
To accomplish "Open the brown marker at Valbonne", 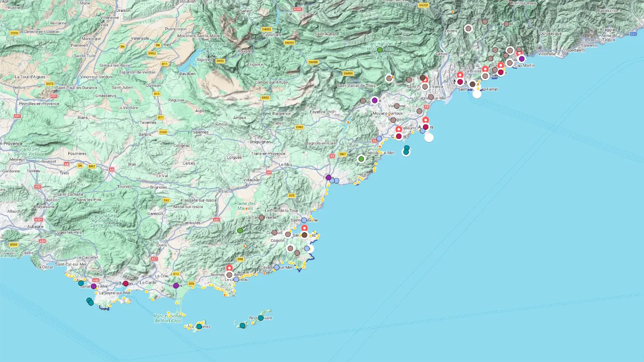I will pos(397,106).
